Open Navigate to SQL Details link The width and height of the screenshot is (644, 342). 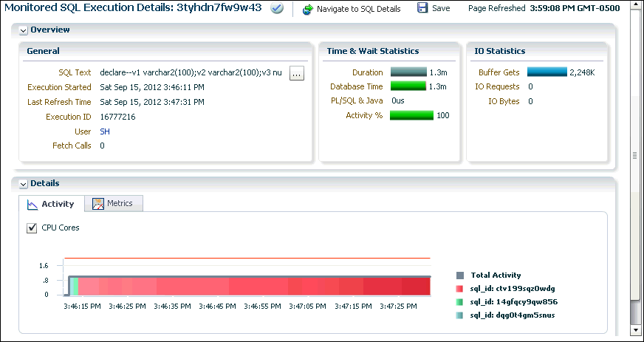coord(358,9)
